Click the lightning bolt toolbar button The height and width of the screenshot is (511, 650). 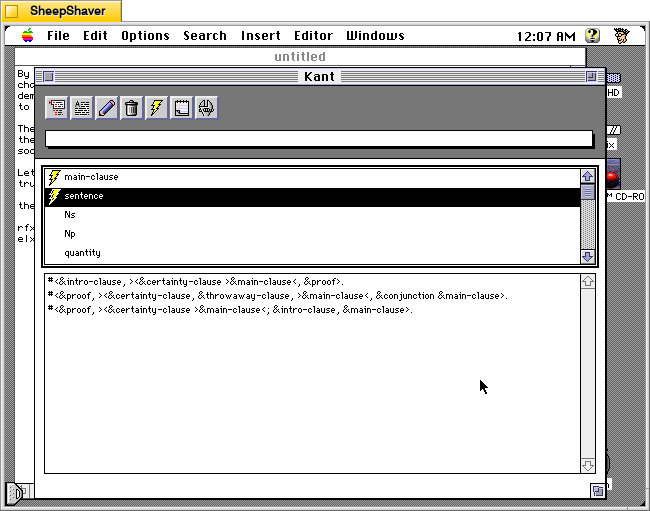(x=156, y=108)
